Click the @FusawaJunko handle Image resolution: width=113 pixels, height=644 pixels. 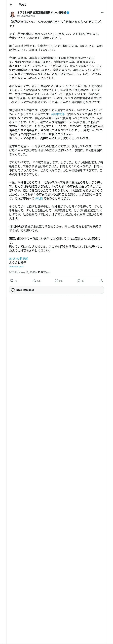26,16
